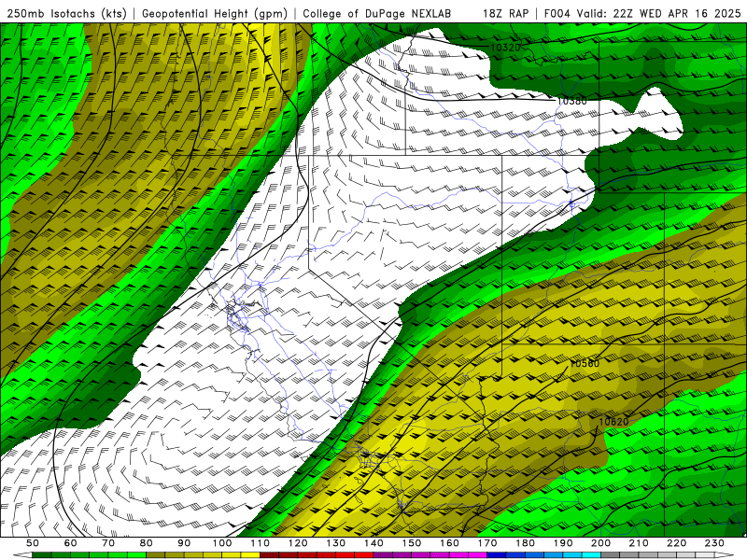Click the 200 tick label on color scale
The height and width of the screenshot is (560, 747).
click(x=601, y=543)
